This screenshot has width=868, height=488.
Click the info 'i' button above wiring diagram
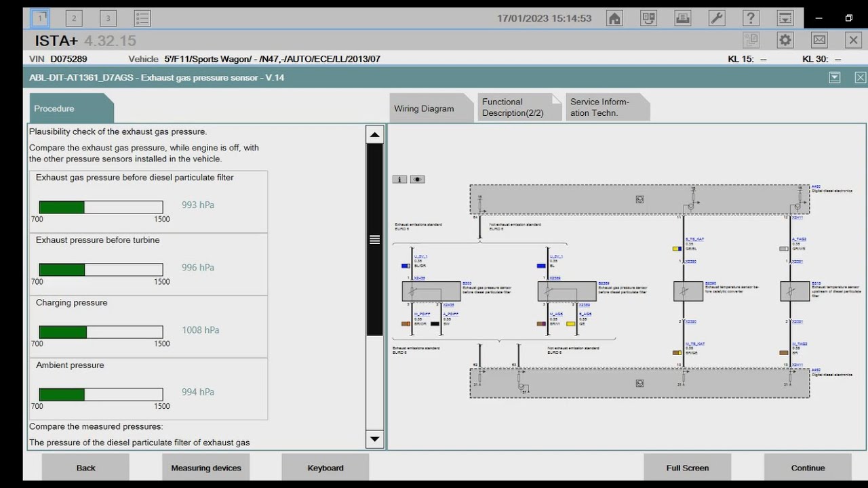399,180
